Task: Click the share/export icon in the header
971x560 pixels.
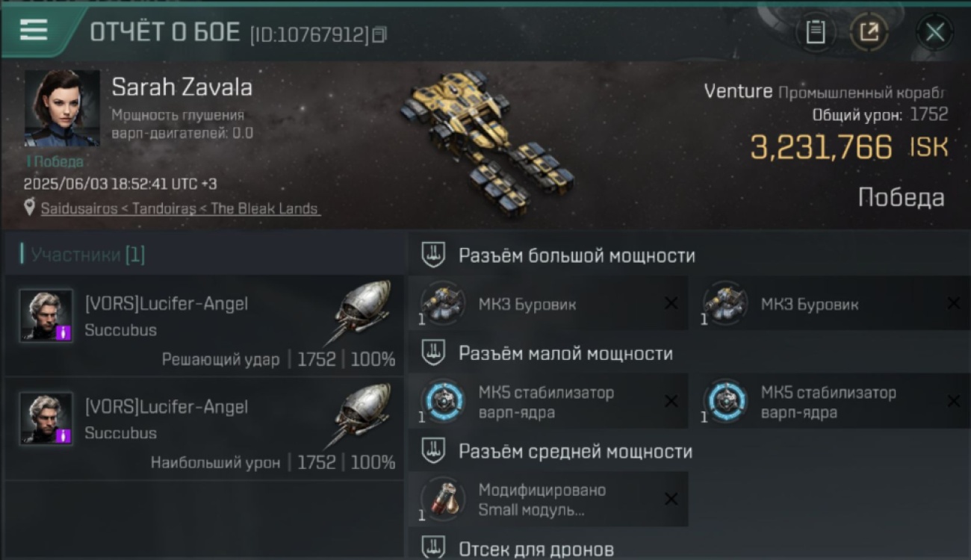Action: point(869,32)
